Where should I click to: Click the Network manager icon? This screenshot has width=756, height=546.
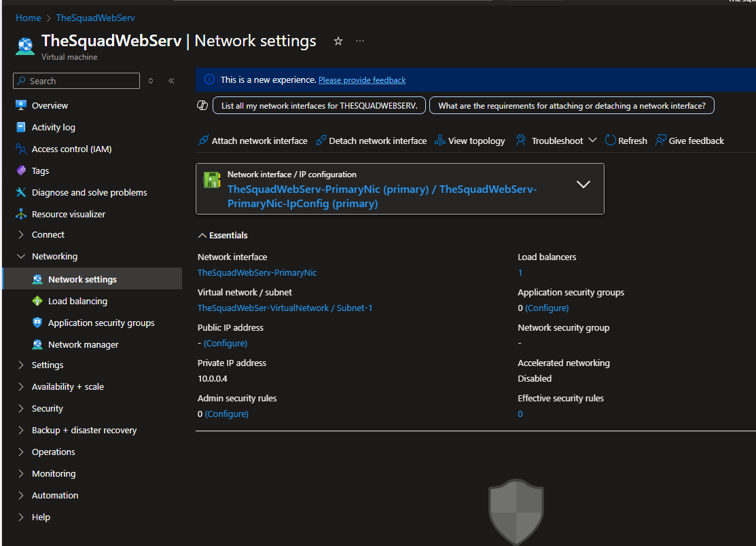click(x=37, y=344)
